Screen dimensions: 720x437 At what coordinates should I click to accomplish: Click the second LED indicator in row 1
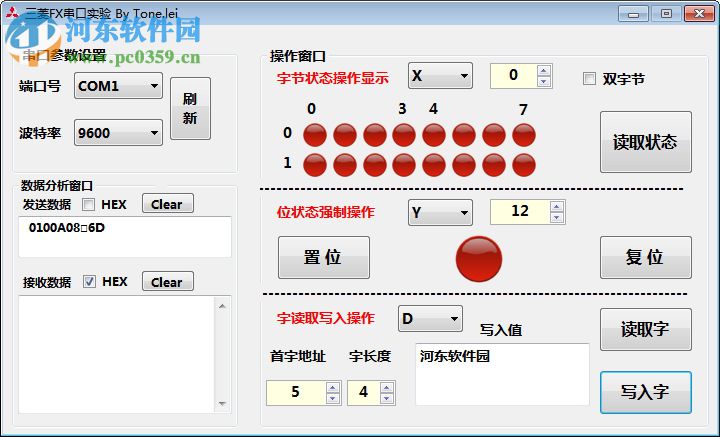[345, 165]
